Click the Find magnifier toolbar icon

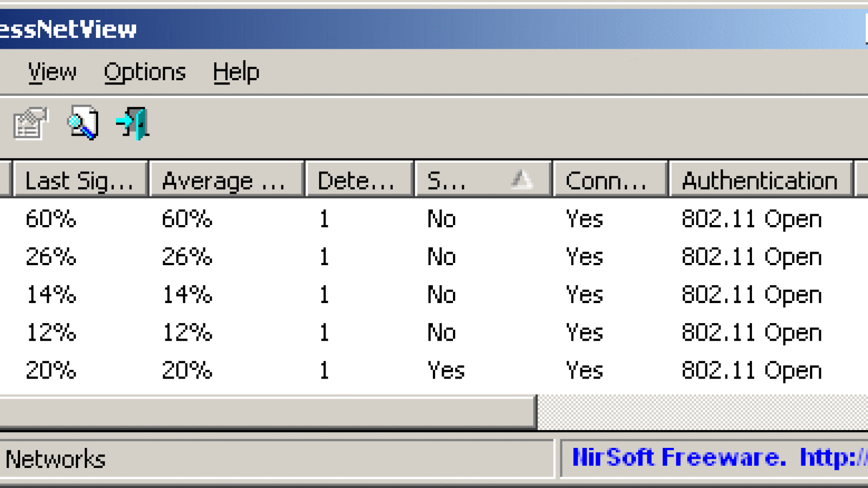82,123
